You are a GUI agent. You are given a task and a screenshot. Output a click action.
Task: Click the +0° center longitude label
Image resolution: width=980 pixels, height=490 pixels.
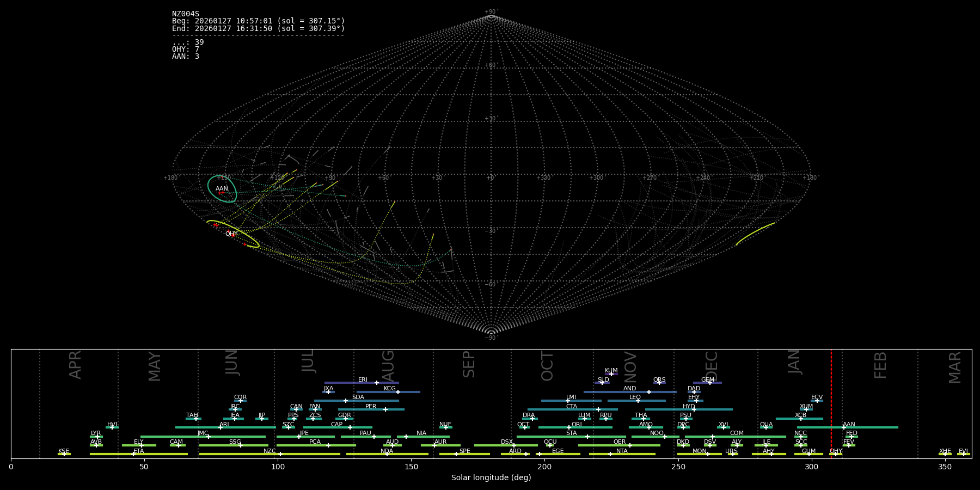tap(491, 177)
